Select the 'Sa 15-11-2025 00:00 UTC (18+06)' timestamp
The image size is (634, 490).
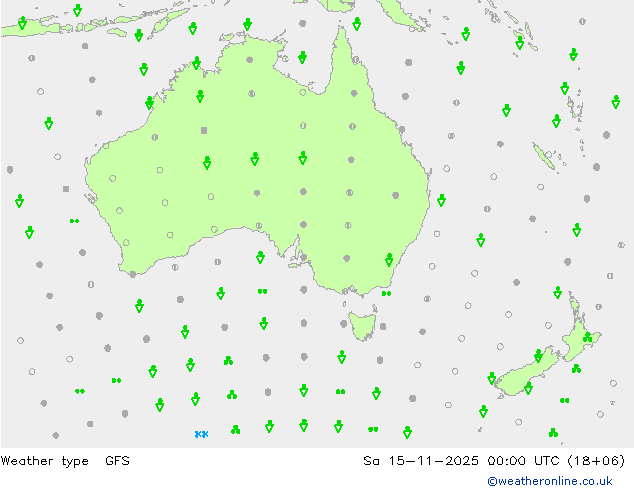pyautogui.click(x=494, y=461)
